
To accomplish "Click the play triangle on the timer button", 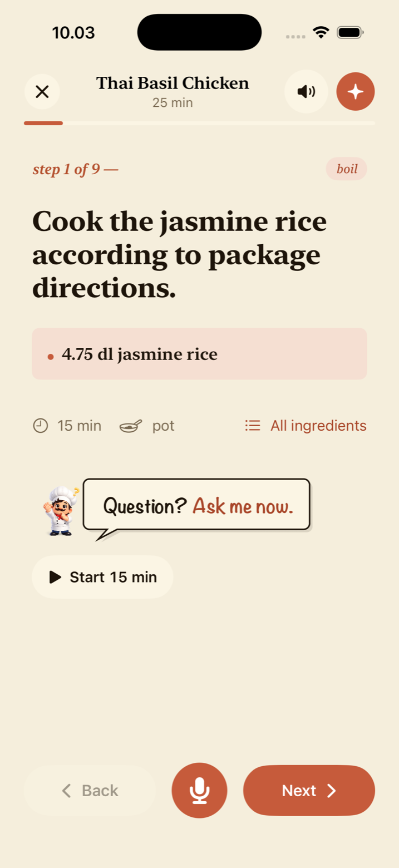I will pyautogui.click(x=55, y=577).
